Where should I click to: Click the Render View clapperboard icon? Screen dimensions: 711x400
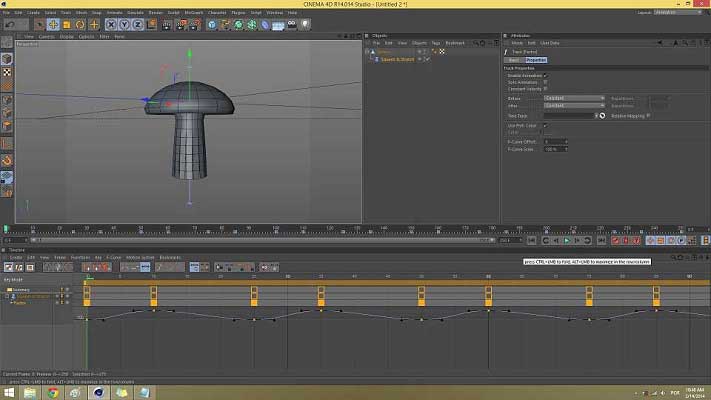(166, 24)
